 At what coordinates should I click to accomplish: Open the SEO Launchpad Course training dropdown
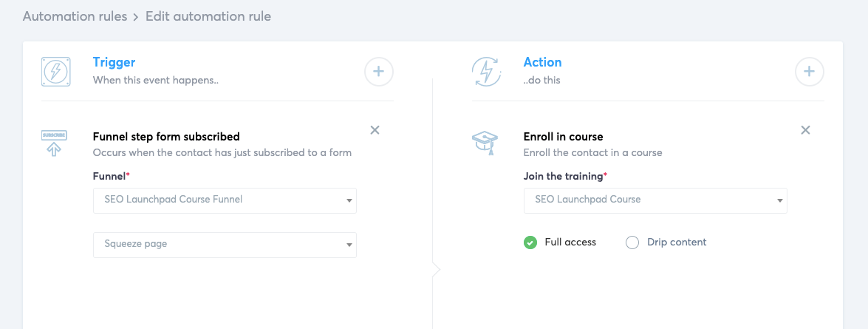[x=655, y=200]
